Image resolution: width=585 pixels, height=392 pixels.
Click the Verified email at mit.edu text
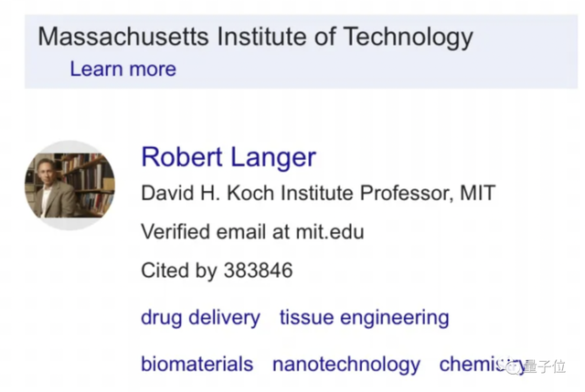pyautogui.click(x=251, y=232)
